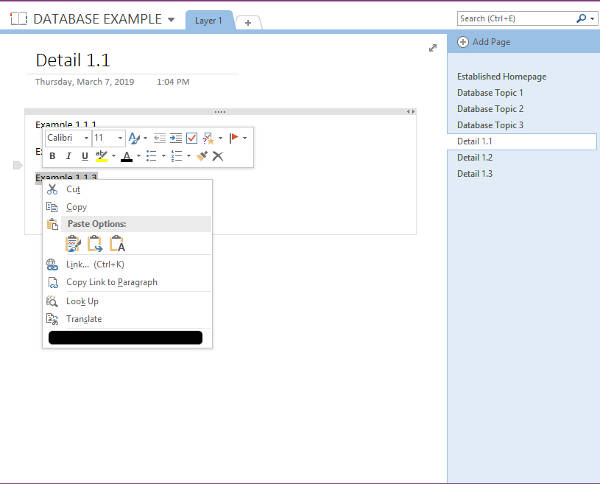Underline the selected text
This screenshot has width=600, height=484.
[x=84, y=156]
